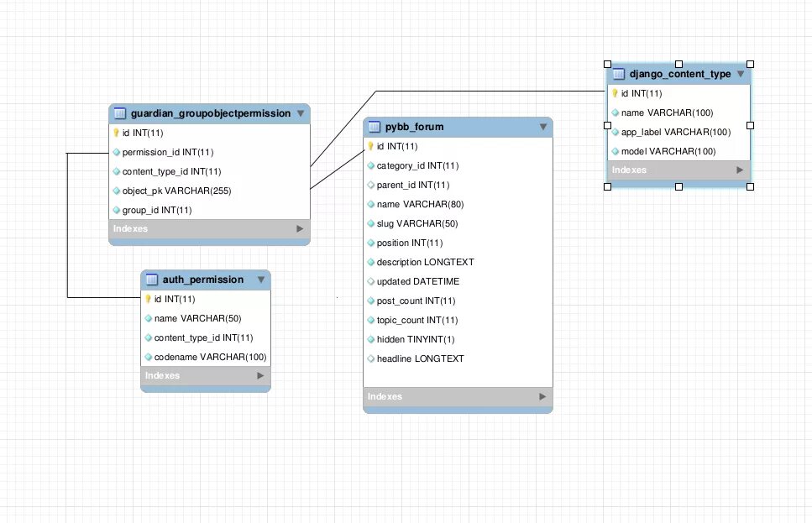The image size is (812, 523).
Task: Click diamond icon beside category_id column
Action: point(371,165)
